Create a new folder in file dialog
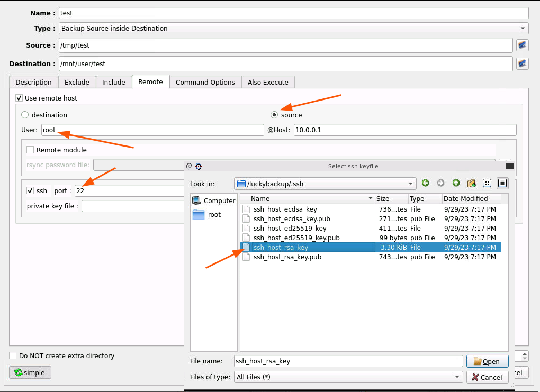Screen dimensions: 540x392 [x=471, y=183]
